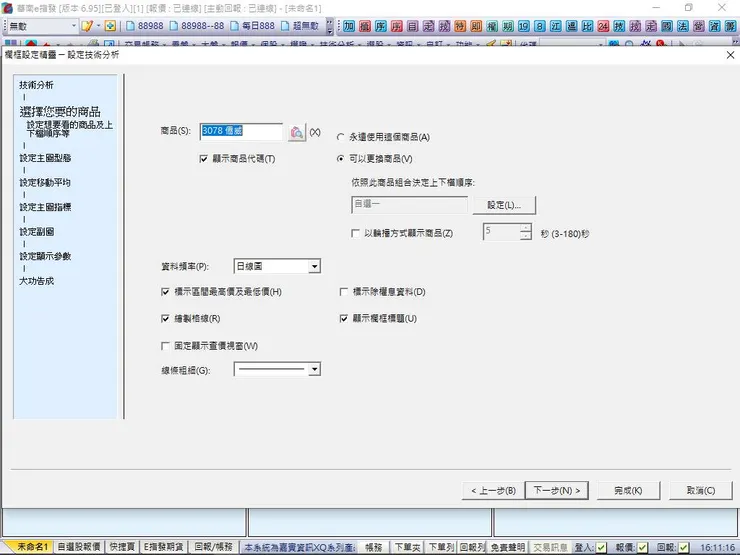Click the blue 8 toolbar icon
This screenshot has height=555, width=740.
click(x=540, y=26)
